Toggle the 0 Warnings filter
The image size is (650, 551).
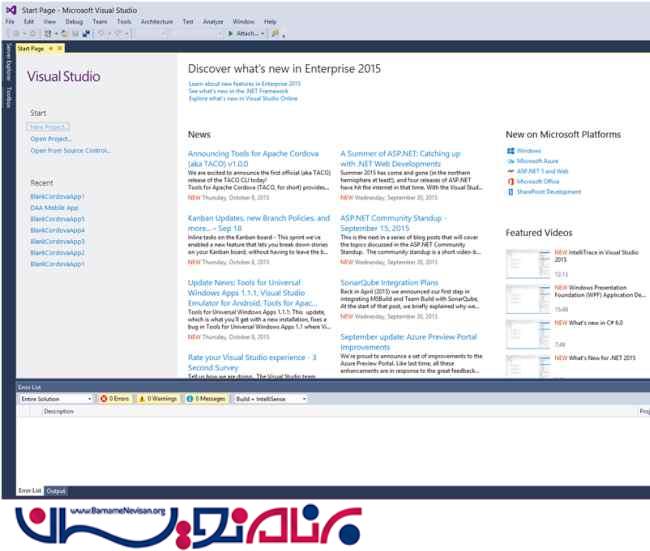coord(158,398)
